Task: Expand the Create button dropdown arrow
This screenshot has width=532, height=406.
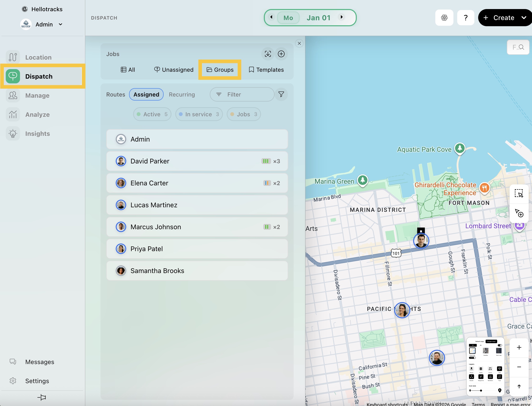Action: [524, 18]
